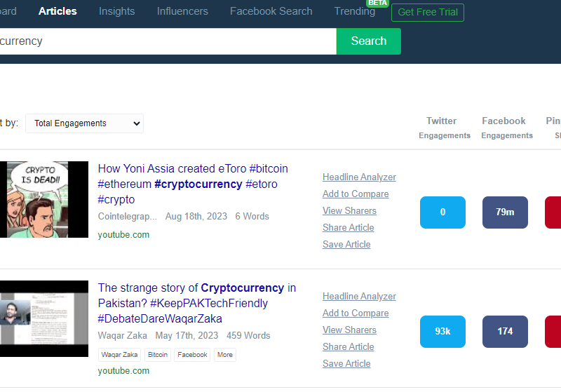The image size is (561, 392).
Task: Click Save Article for the Pakistan article
Action: [x=346, y=364]
